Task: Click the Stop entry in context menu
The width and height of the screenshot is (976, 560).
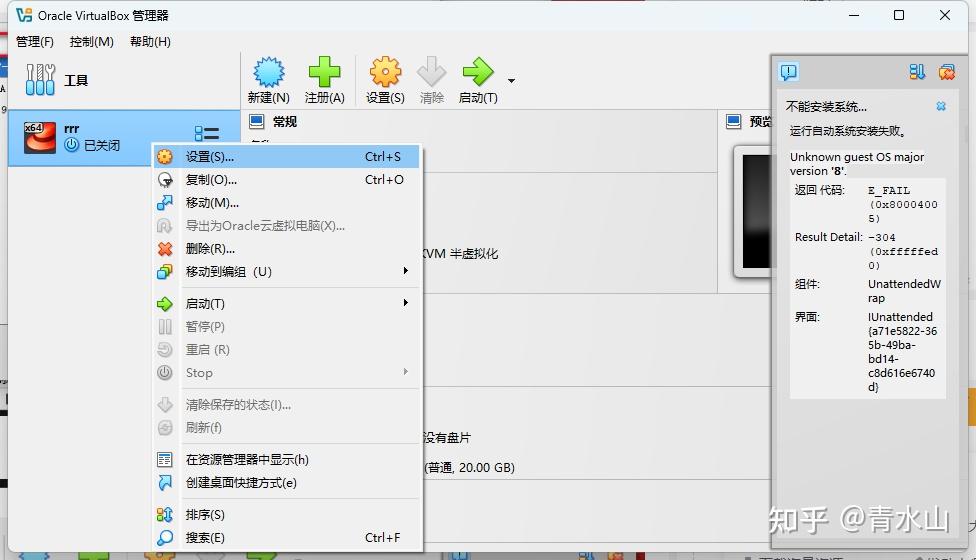Action: 286,373
